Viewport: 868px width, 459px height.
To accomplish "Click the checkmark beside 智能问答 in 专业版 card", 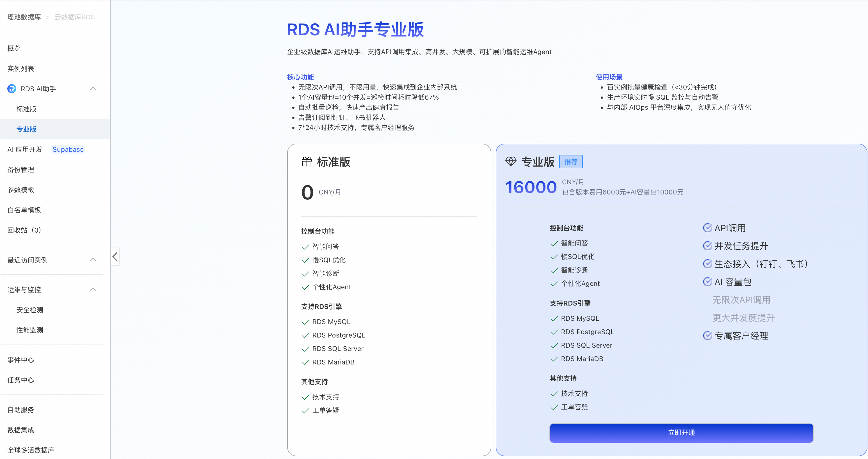I will (554, 244).
